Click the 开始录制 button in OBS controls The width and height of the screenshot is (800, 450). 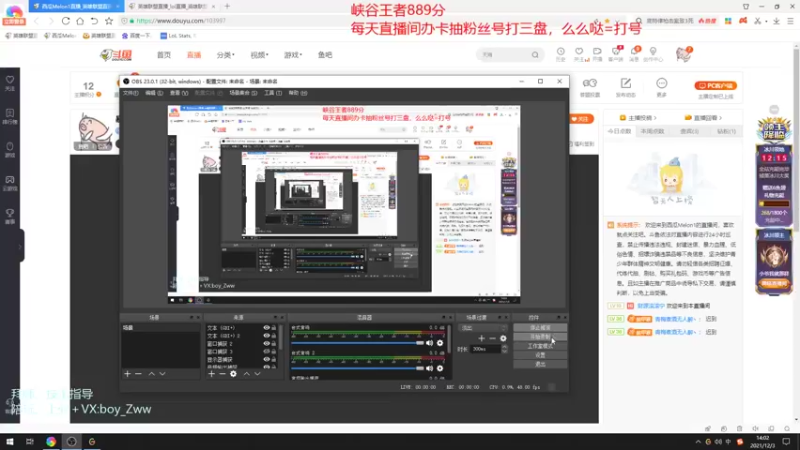[540, 337]
